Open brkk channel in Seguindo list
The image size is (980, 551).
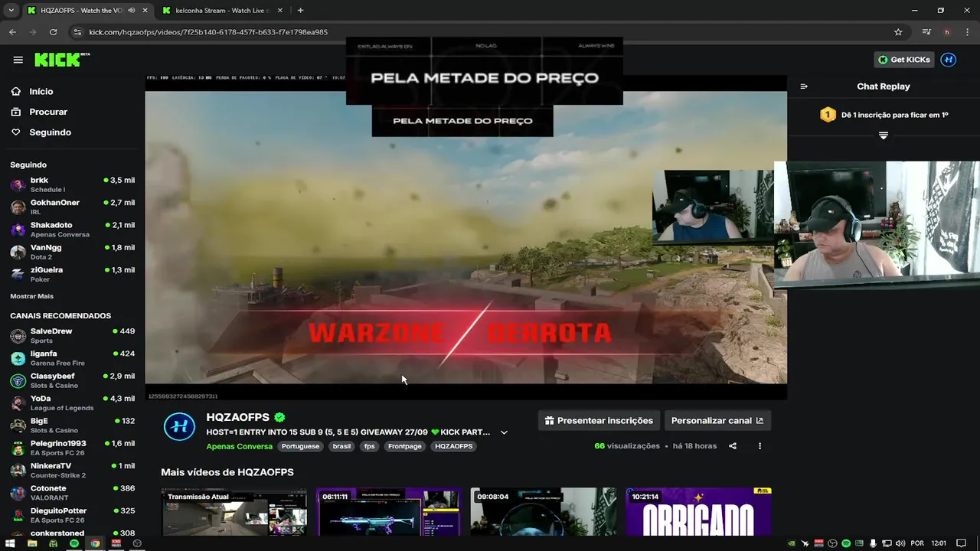coord(72,184)
